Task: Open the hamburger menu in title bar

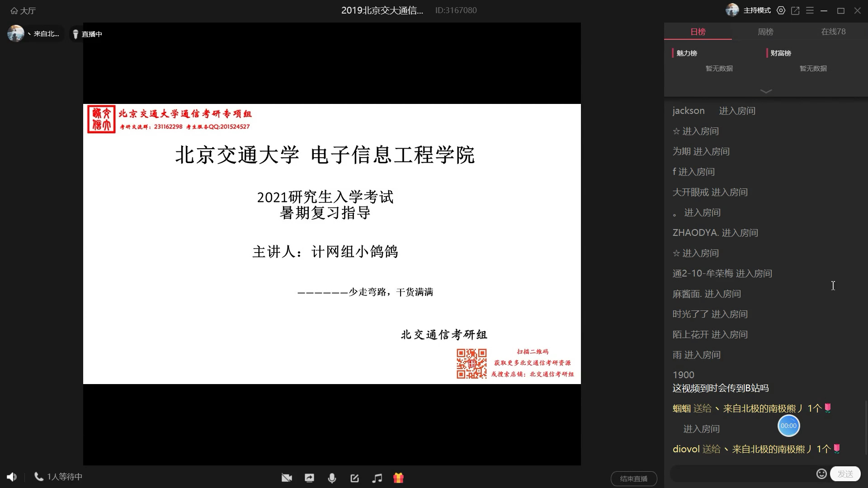Action: click(x=810, y=10)
